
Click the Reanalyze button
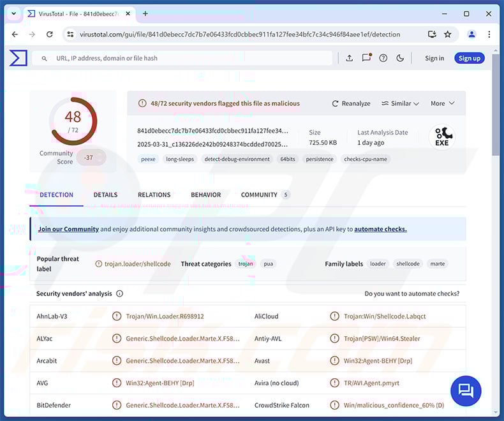pos(352,103)
